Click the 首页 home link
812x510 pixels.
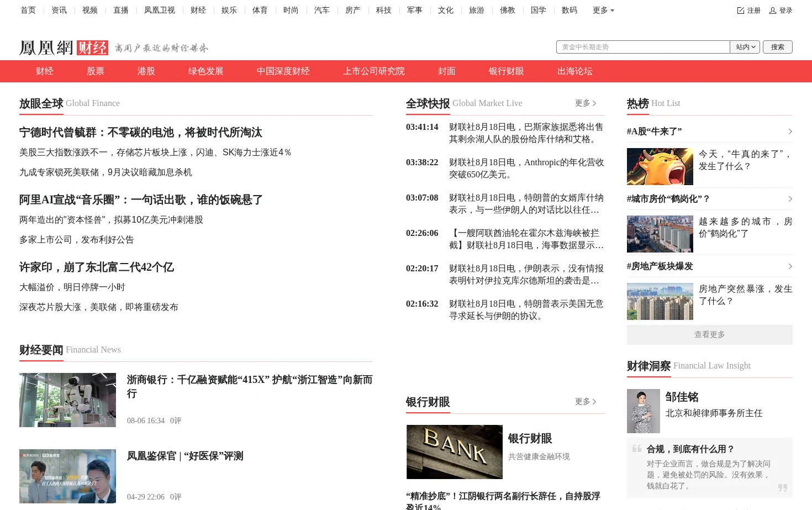pos(28,10)
